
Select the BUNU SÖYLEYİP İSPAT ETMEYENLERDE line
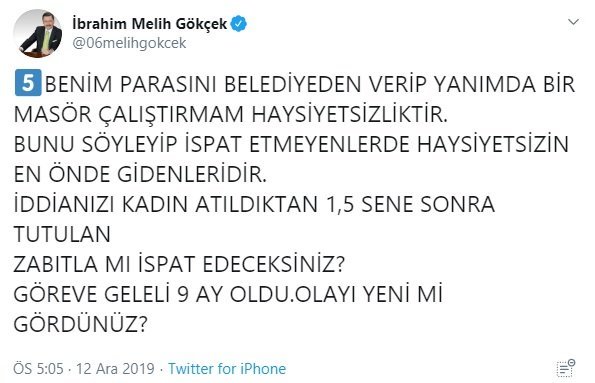(291, 144)
